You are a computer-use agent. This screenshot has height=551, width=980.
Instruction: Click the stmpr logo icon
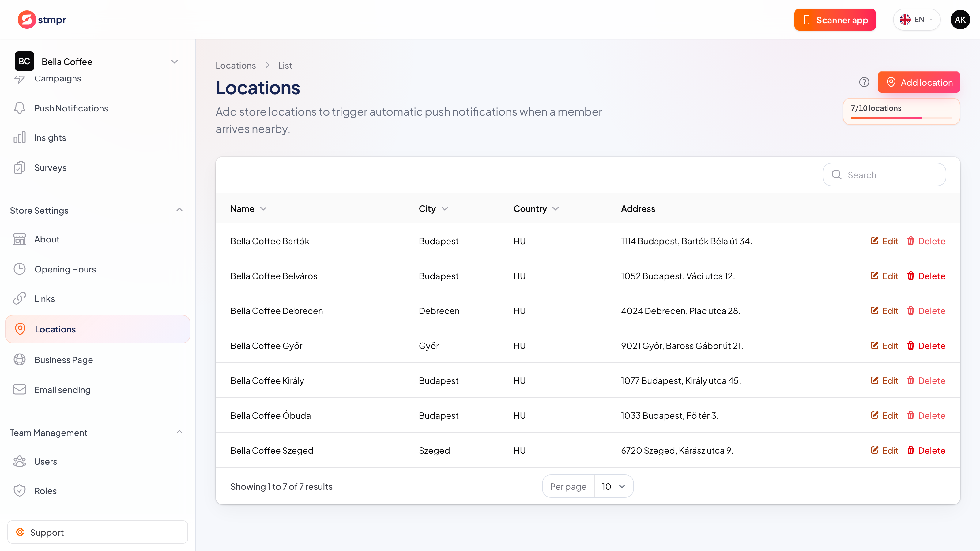tap(27, 19)
